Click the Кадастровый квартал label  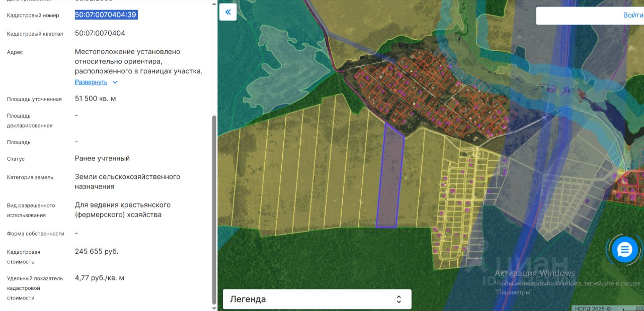(35, 34)
